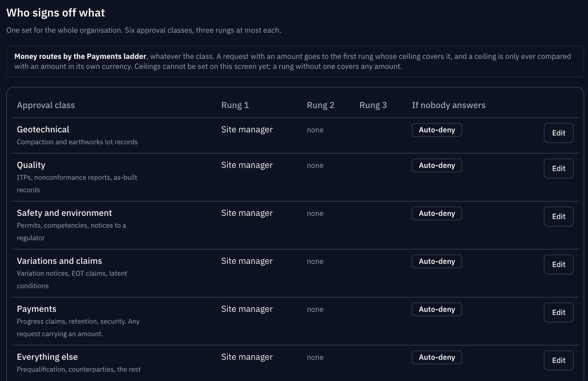Click Auto-deny badge in Quality row
This screenshot has height=381, width=588.
click(x=437, y=165)
